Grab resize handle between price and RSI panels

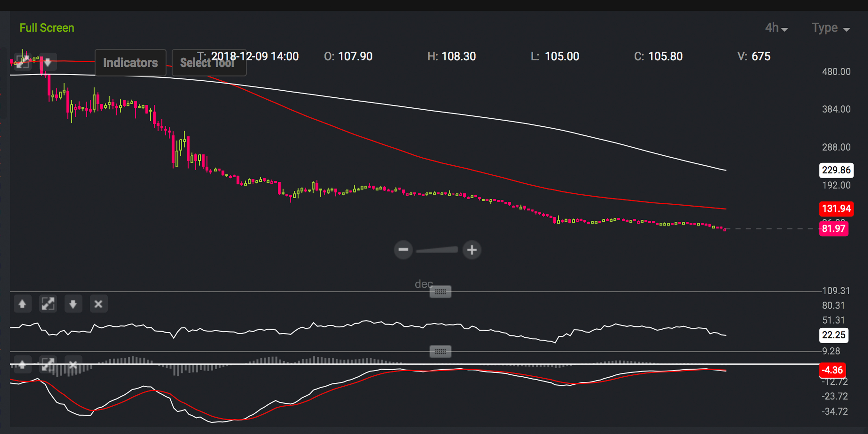440,292
